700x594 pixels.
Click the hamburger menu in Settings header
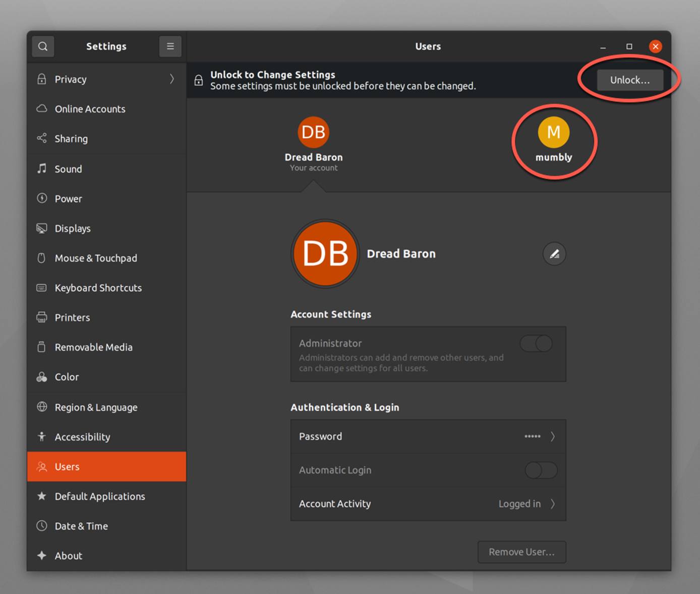[170, 46]
